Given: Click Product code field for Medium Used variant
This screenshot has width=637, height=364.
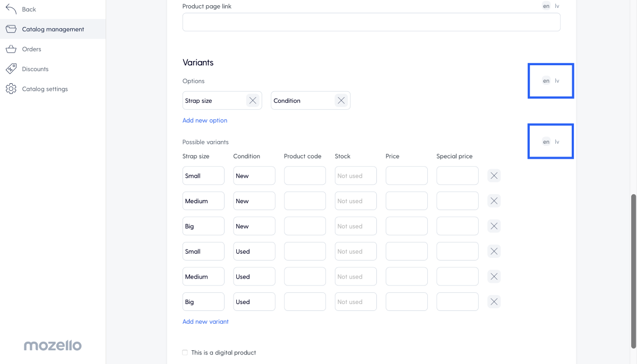Looking at the screenshot, I should tap(305, 276).
